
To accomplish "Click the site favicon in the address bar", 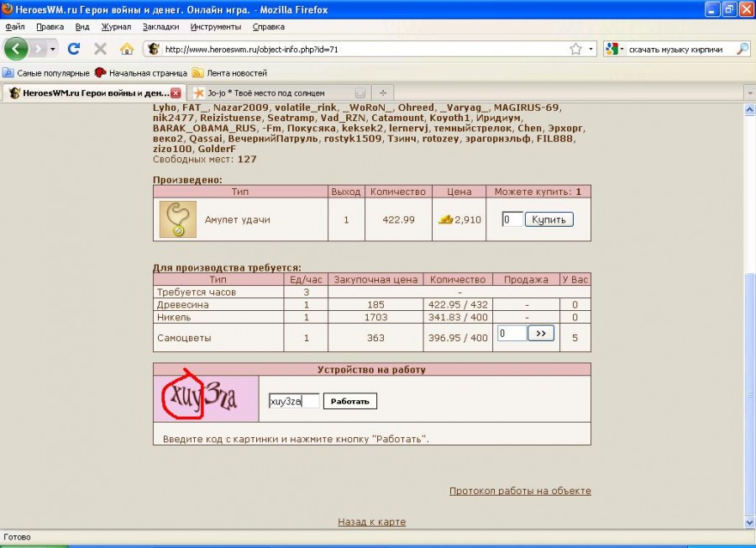I will coord(154,49).
